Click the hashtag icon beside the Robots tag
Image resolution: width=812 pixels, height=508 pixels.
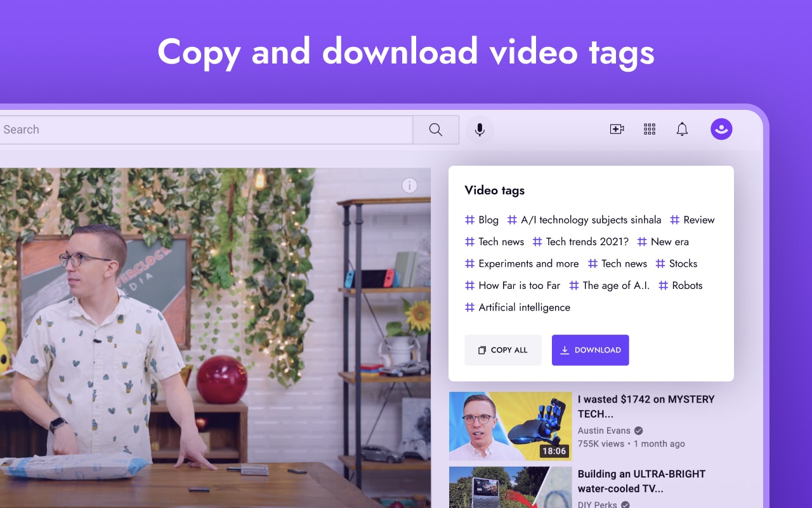pyautogui.click(x=663, y=286)
